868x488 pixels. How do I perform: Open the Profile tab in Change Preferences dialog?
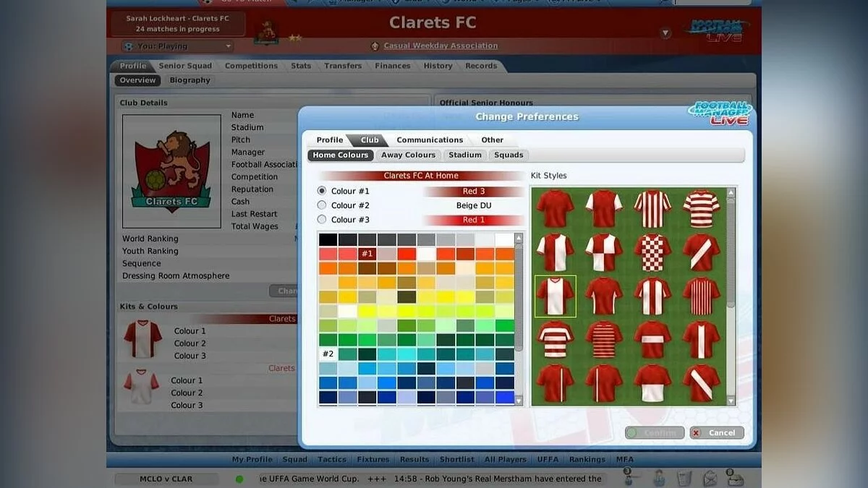coord(330,140)
